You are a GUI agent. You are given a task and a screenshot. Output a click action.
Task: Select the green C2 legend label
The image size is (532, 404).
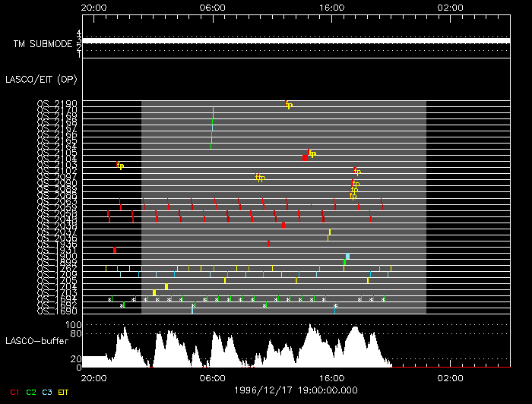(x=30, y=392)
